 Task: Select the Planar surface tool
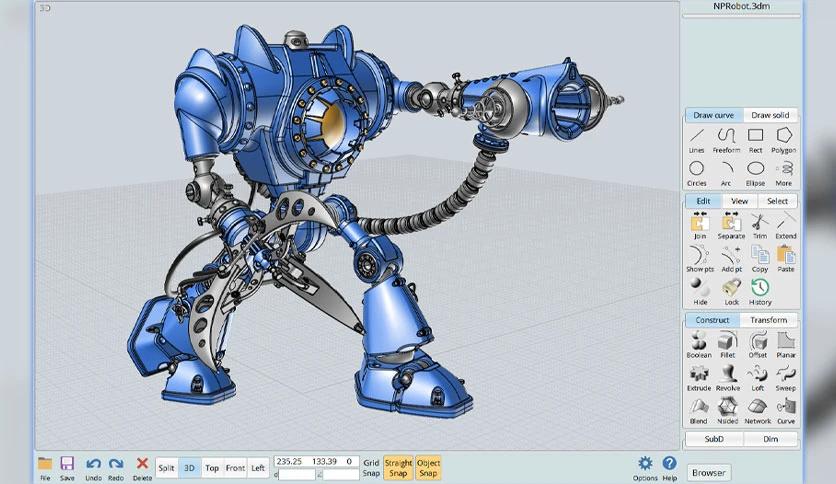[786, 344]
